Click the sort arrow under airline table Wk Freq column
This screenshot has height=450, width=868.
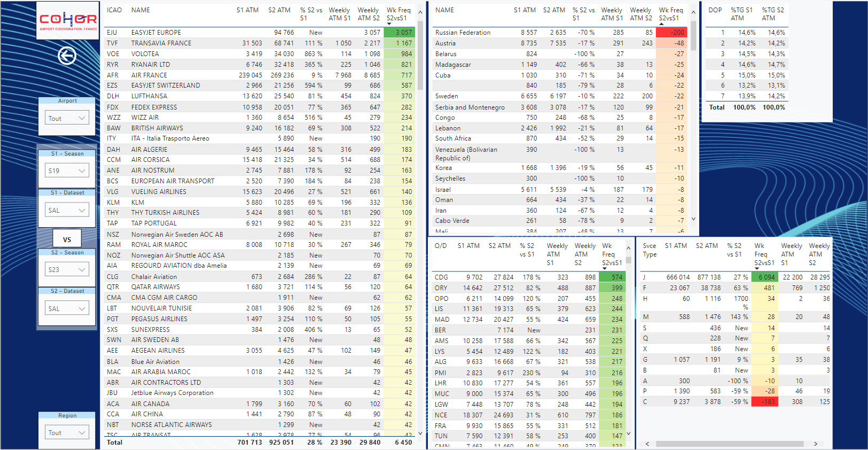click(388, 24)
